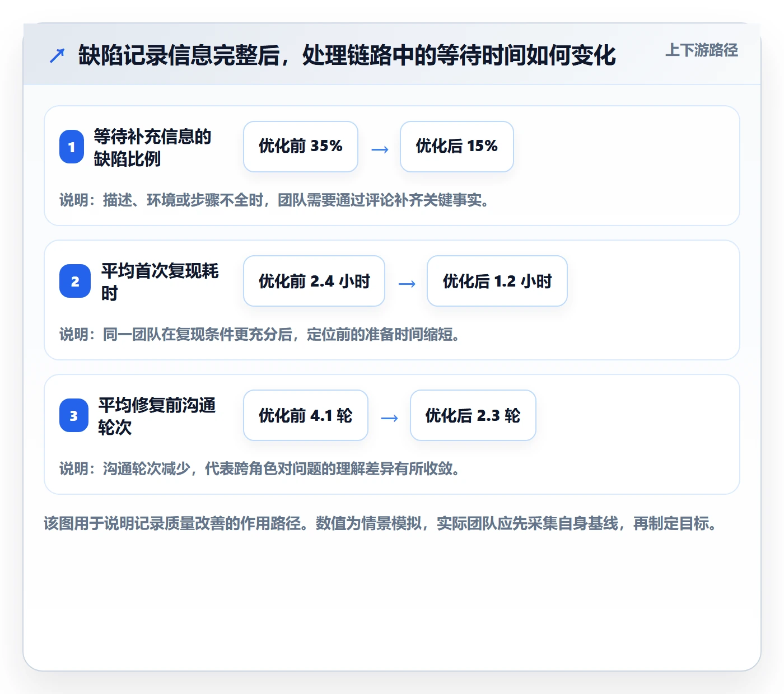The width and height of the screenshot is (784, 694).
Task: Click the "上下游路径" label in the header
Action: pyautogui.click(x=702, y=50)
